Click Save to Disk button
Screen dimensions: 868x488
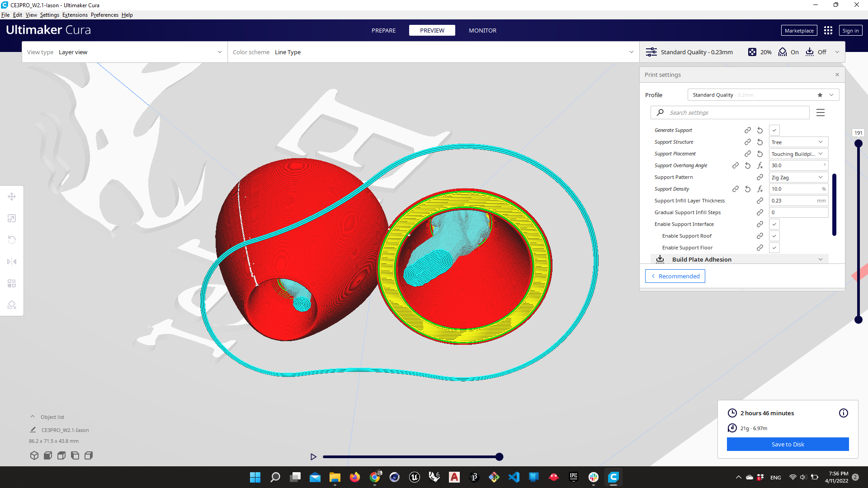(788, 444)
